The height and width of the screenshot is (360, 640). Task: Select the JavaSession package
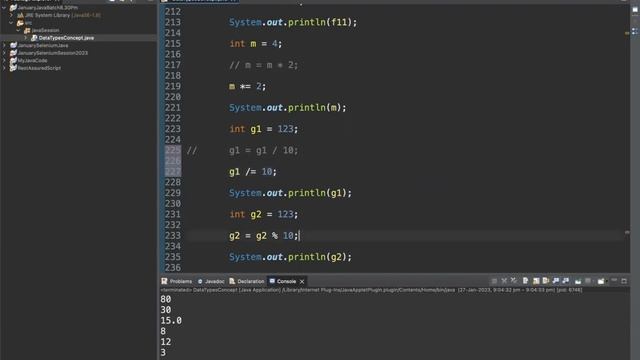(x=45, y=30)
